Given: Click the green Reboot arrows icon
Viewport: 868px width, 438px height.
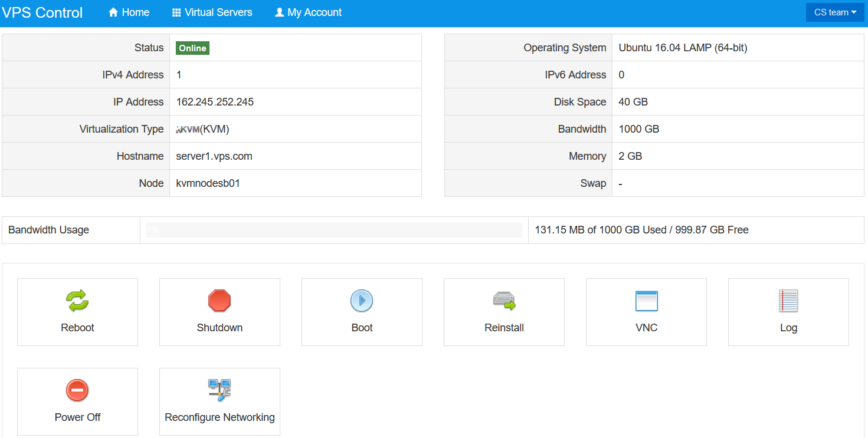Looking at the screenshot, I should click(77, 301).
